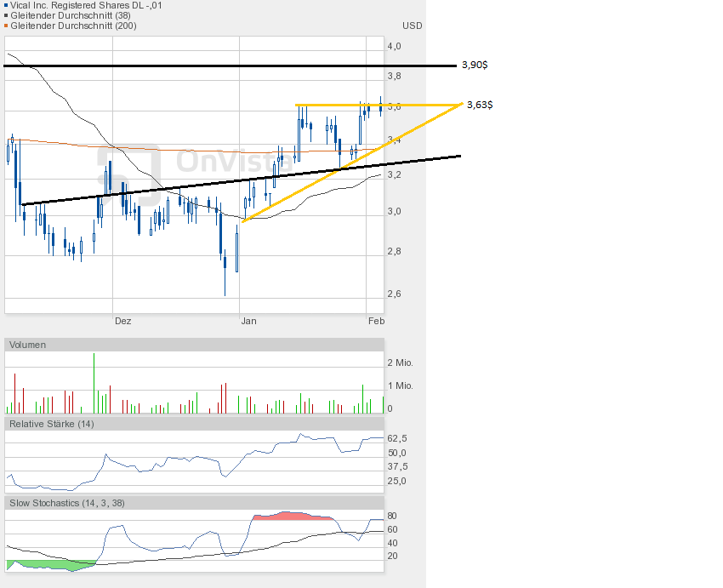Click the blue Vical Inc. legend marker
The image size is (723, 588).
(6, 5)
